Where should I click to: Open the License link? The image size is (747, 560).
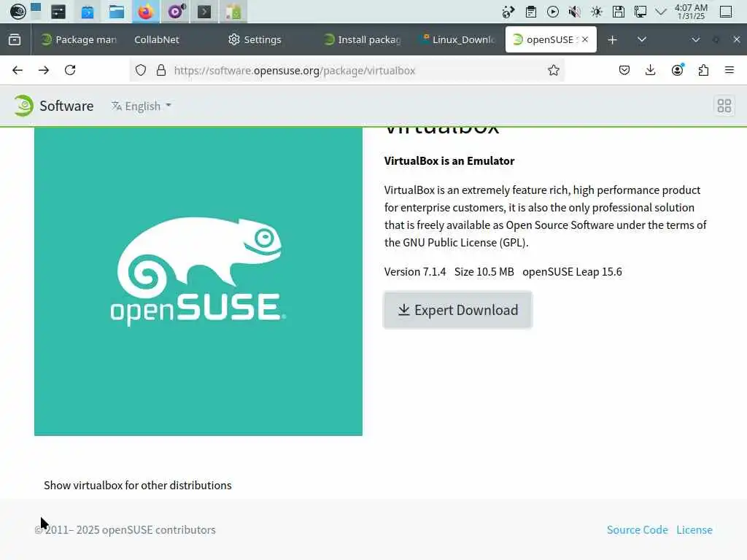[x=694, y=530]
